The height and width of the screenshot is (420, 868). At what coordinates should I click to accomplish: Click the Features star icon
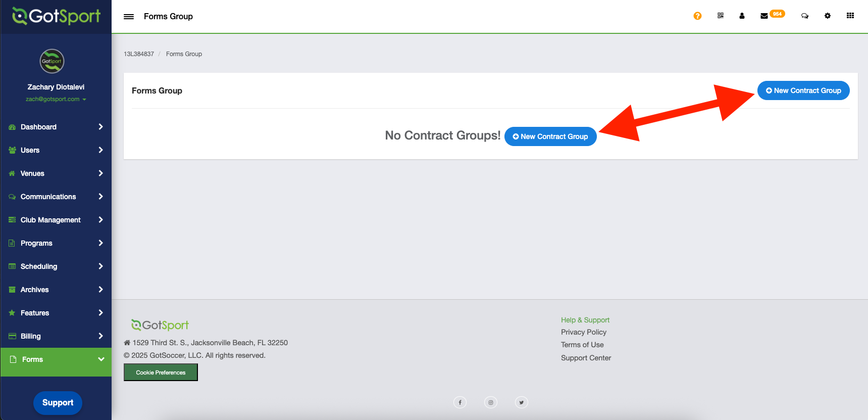tap(12, 313)
